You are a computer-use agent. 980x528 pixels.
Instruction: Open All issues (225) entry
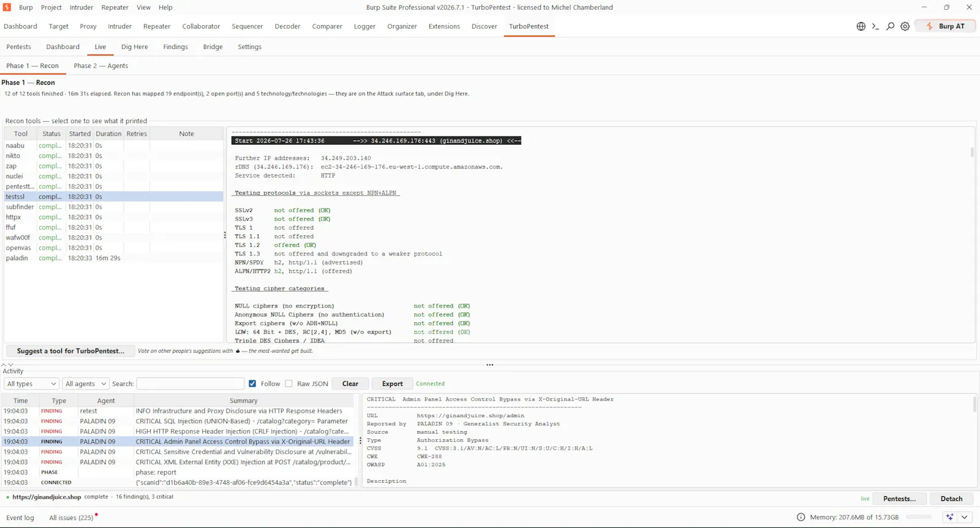click(71, 518)
